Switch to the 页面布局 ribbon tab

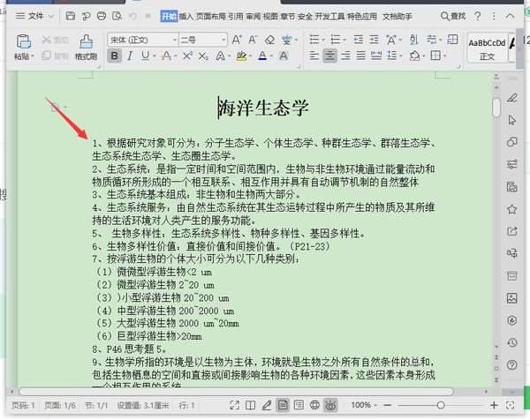[x=211, y=16]
